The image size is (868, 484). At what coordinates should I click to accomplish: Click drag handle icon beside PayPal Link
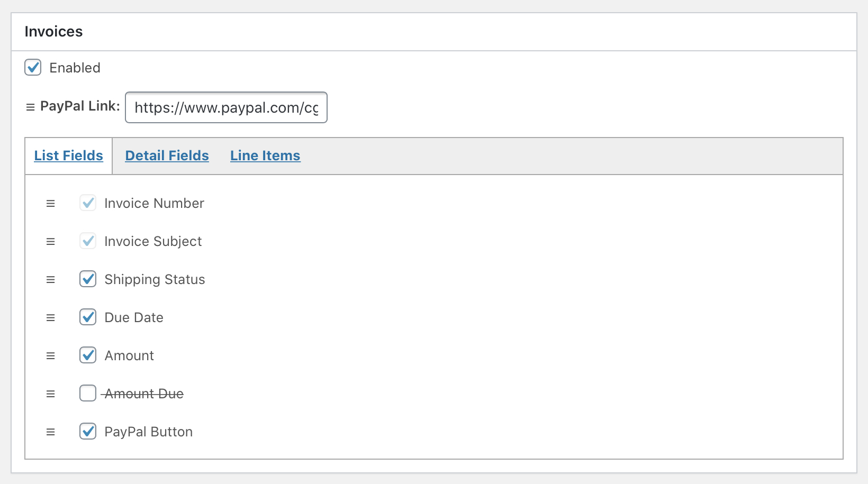pyautogui.click(x=30, y=107)
